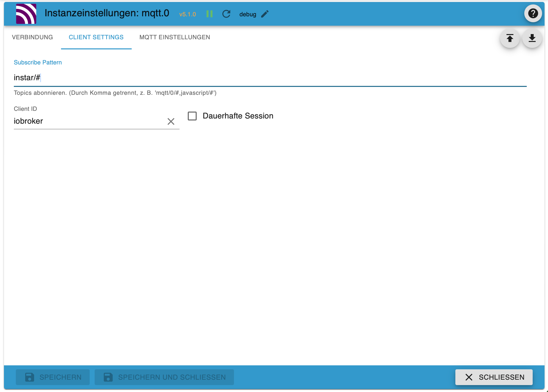This screenshot has height=392, width=548.
Task: Restart the adapter using the reload icon
Action: 226,14
